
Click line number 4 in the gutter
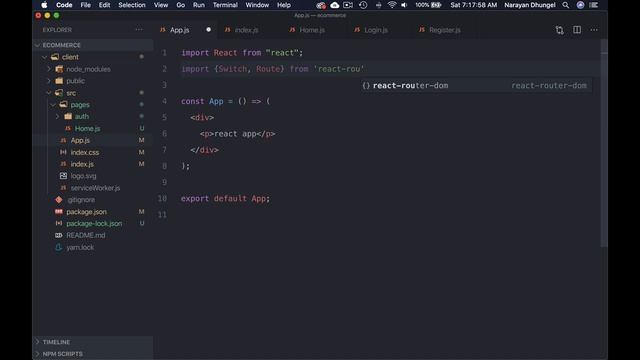(164, 101)
